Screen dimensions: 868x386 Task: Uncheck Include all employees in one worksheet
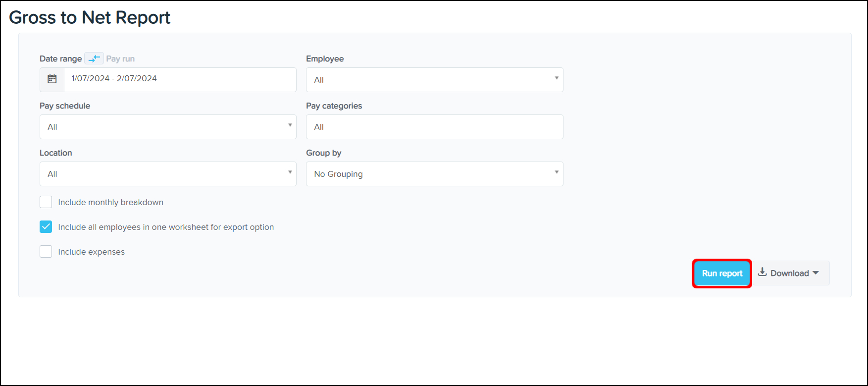point(46,227)
